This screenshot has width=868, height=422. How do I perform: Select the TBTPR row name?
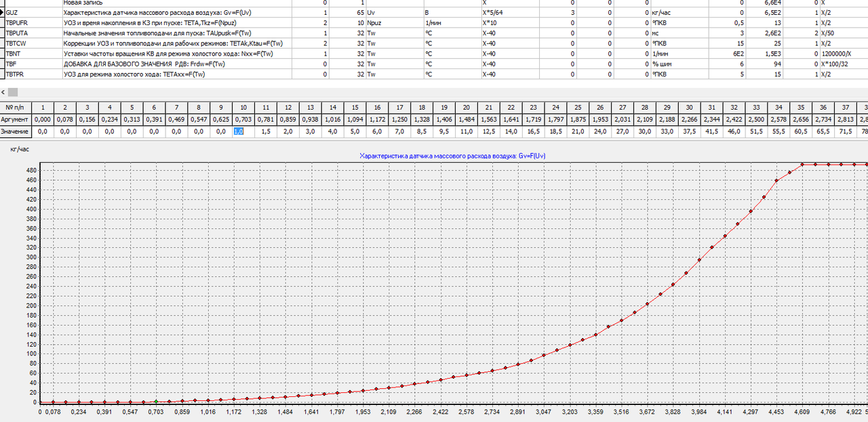coord(14,74)
